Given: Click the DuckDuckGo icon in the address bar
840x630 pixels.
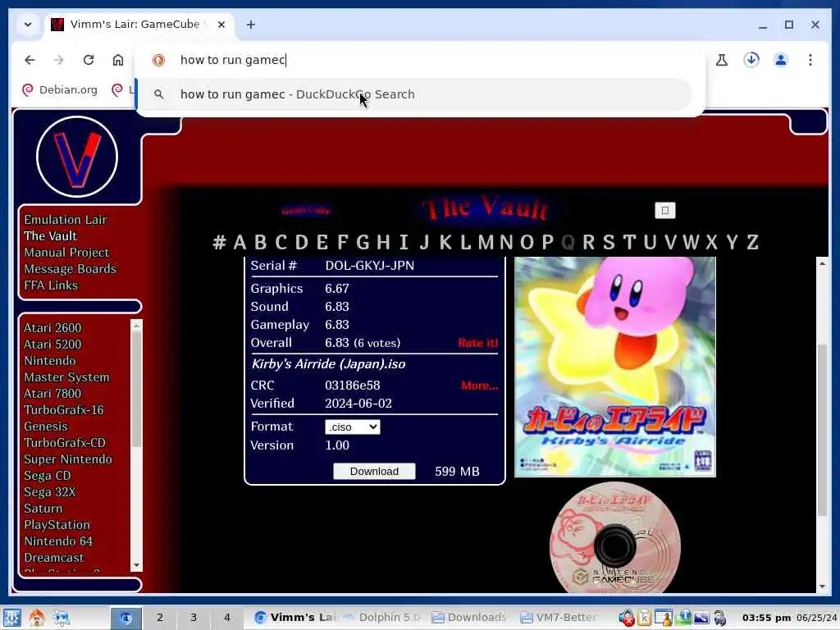Looking at the screenshot, I should 158,60.
